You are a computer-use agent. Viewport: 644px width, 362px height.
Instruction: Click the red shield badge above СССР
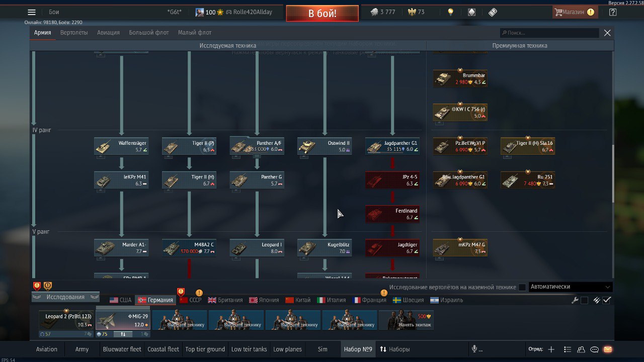coord(181,292)
